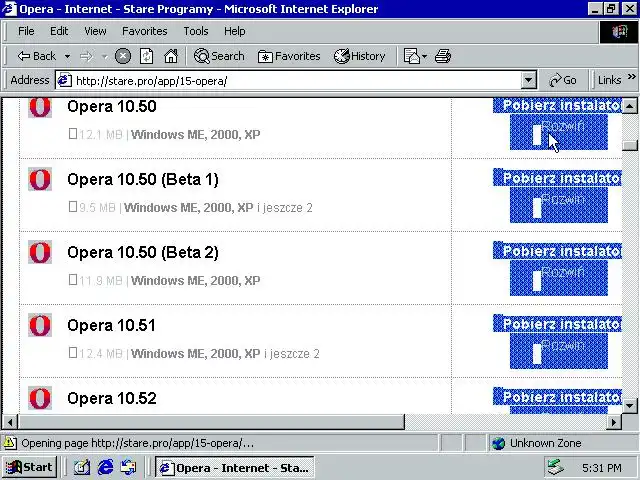Viewport: 640px width, 480px height.
Task: Click the '12.1 MB' size text
Action: (x=100, y=135)
